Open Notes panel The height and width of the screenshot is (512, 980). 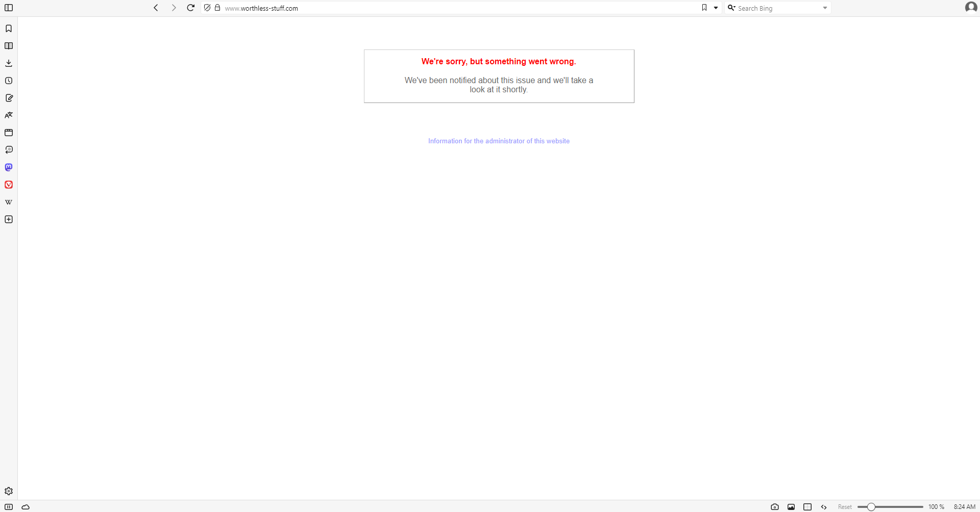point(9,98)
